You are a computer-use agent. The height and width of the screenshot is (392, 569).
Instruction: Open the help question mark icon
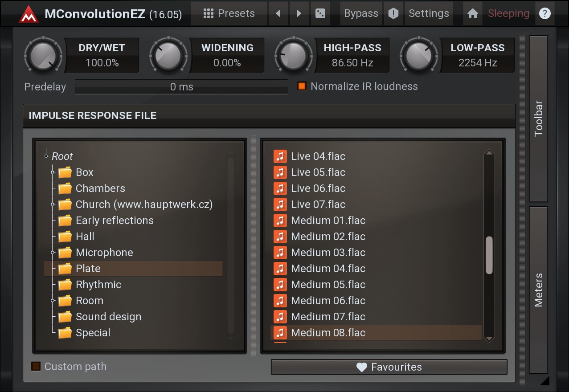pyautogui.click(x=544, y=13)
